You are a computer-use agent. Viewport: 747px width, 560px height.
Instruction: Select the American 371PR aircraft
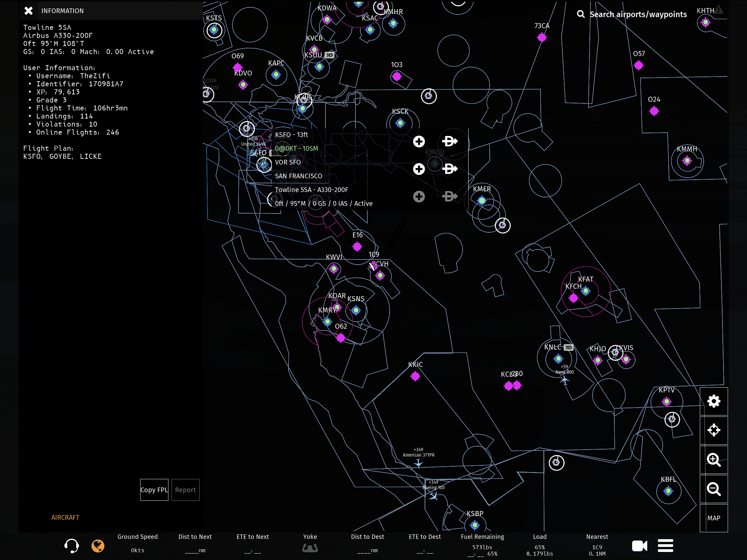[x=419, y=464]
